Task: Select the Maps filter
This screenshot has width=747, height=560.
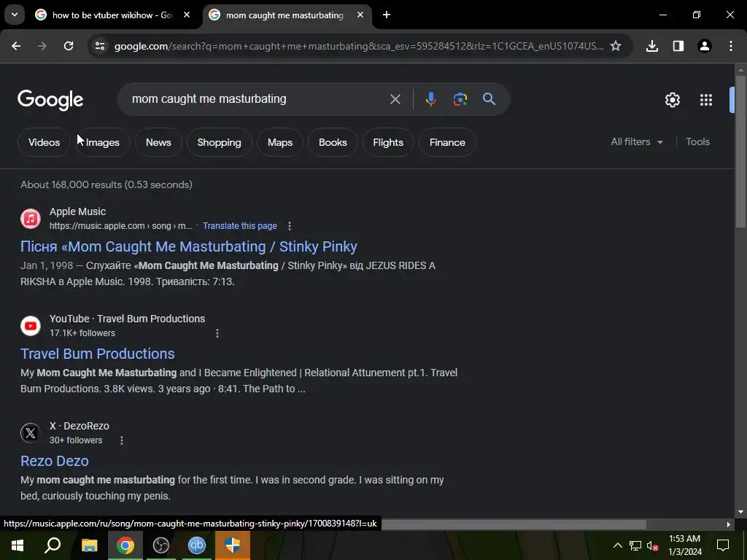Action: 280,142
